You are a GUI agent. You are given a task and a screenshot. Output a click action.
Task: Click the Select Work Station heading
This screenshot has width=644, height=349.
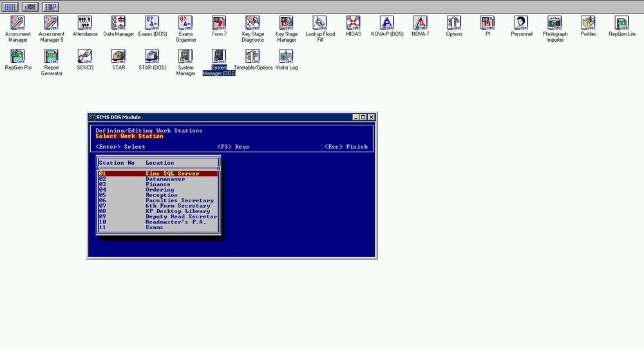pos(129,136)
